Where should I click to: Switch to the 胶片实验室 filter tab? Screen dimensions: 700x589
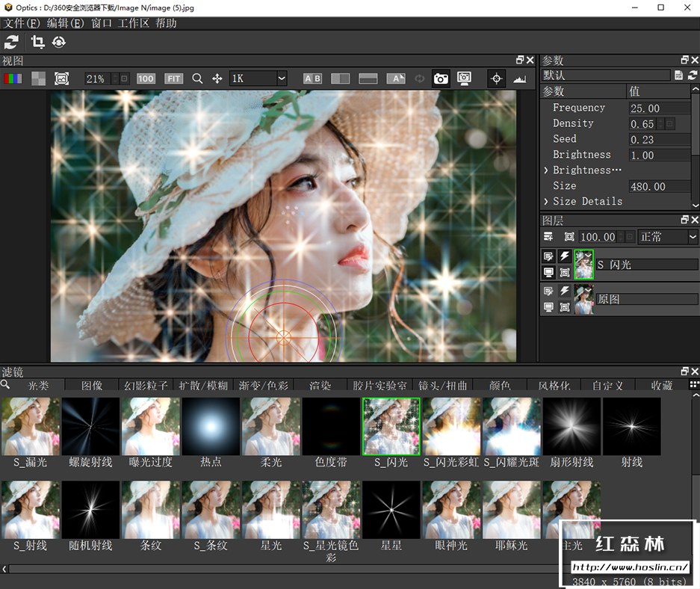pos(380,386)
